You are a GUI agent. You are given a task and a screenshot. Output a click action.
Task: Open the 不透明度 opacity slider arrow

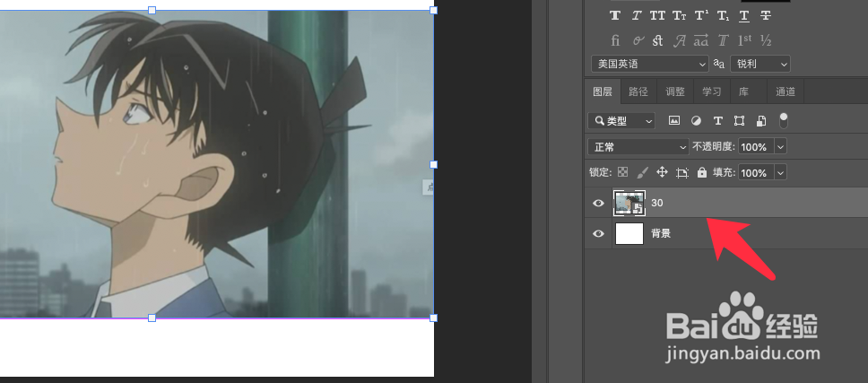pos(780,147)
